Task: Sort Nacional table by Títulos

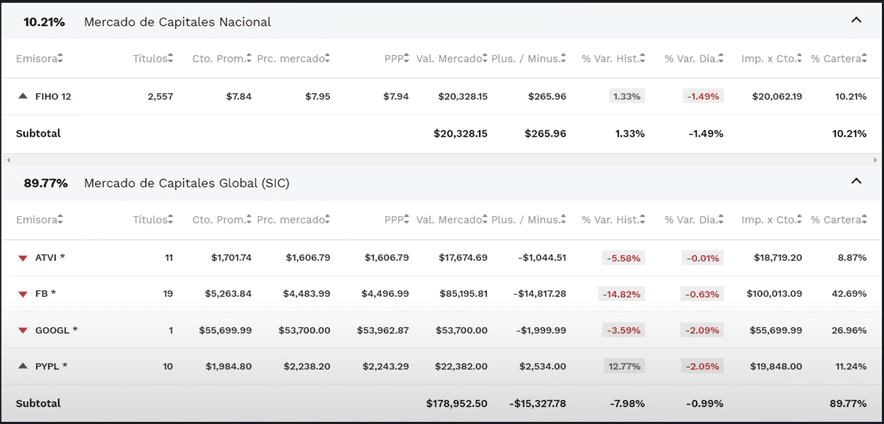Action: 154,59
